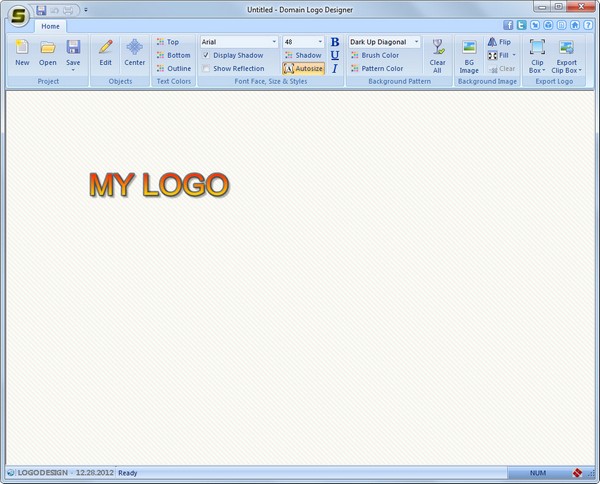Viewport: 600px width, 484px height.
Task: Switch to the Home ribbon tab
Action: point(51,26)
